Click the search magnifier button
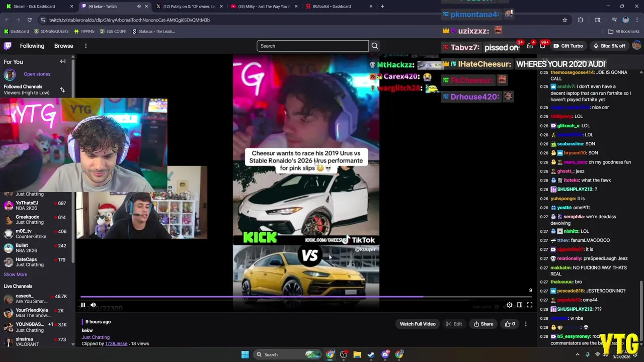Viewport: 644px width, 362px height. (374, 46)
